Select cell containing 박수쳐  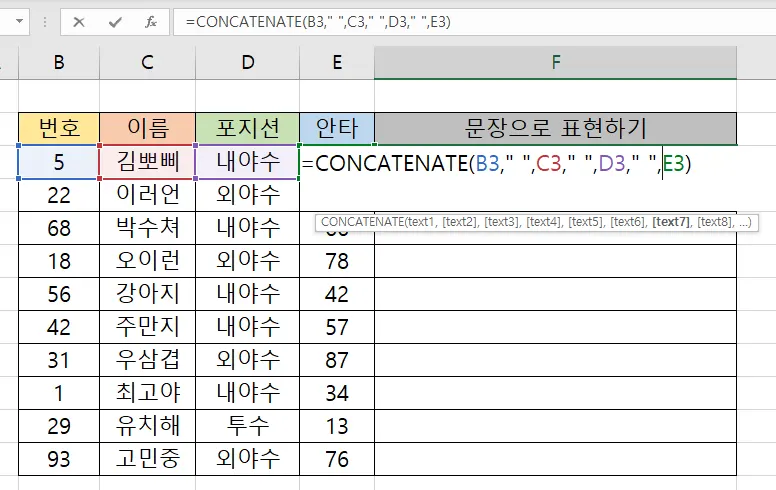tap(147, 228)
